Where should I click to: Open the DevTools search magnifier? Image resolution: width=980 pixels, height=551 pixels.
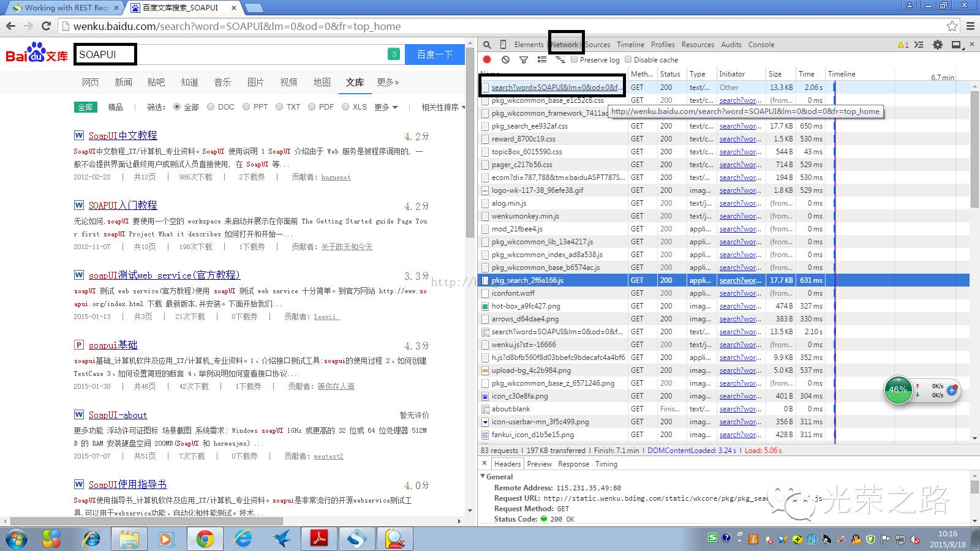487,45
